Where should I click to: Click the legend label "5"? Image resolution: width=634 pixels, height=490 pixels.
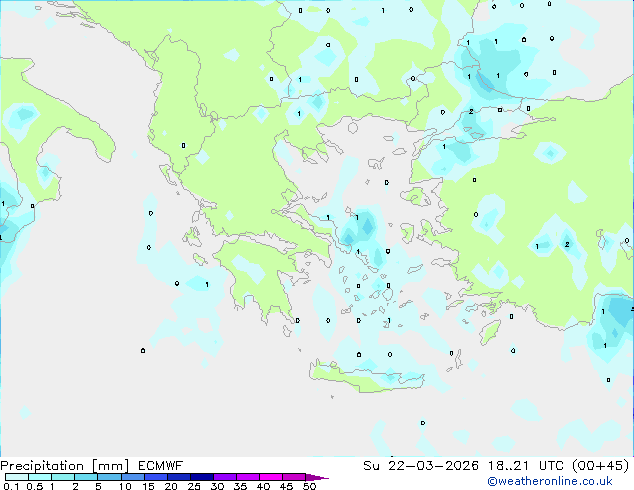pyautogui.click(x=98, y=486)
